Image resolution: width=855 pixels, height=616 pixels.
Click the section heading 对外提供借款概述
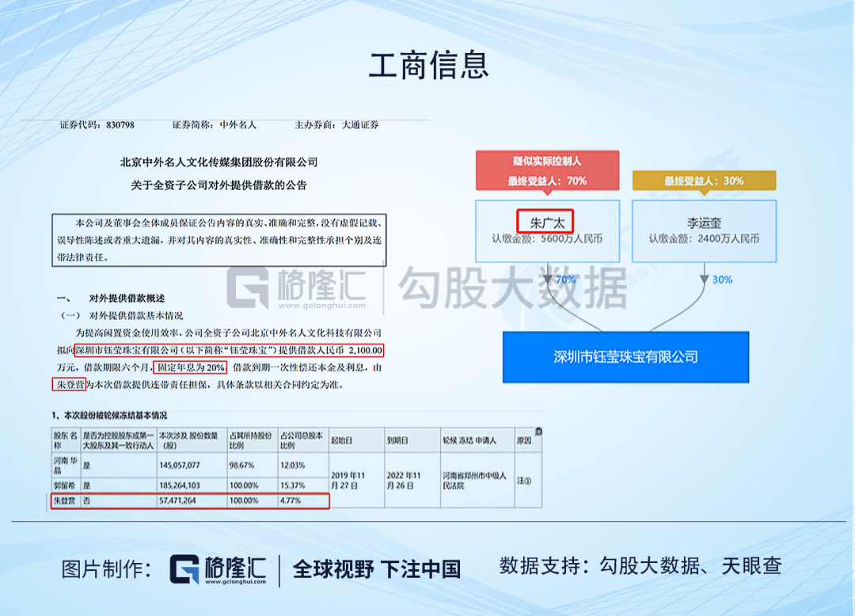point(127,298)
